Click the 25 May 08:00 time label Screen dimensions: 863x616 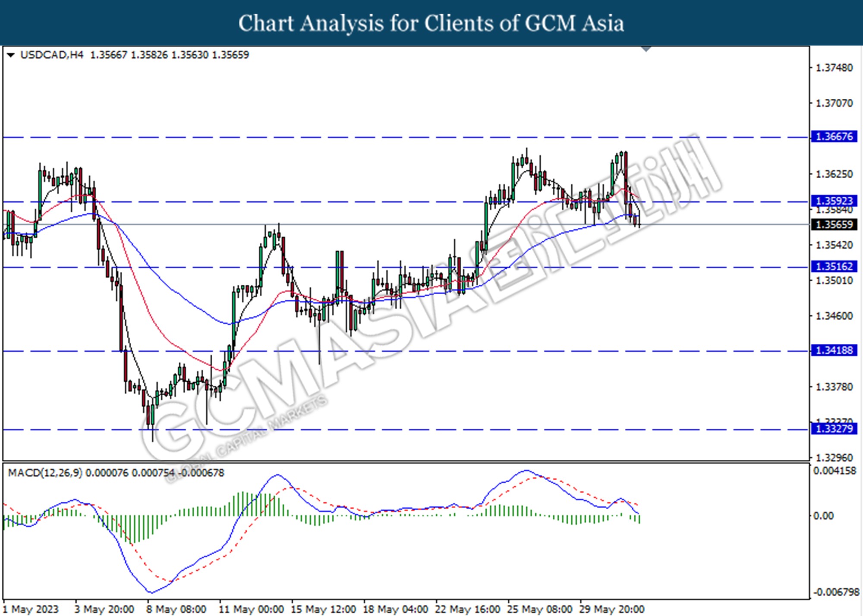[540, 609]
